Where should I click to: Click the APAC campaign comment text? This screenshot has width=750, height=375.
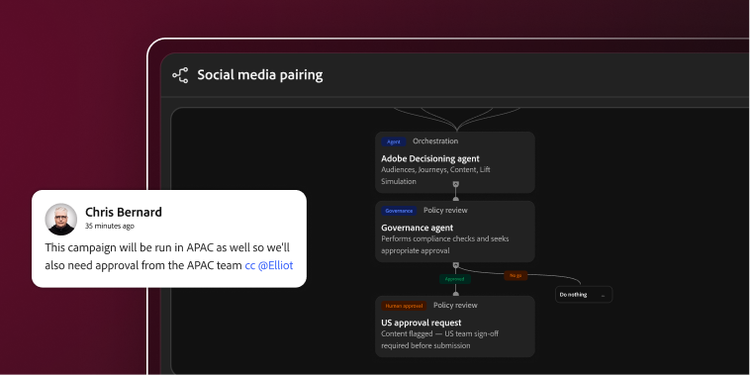coord(169,257)
